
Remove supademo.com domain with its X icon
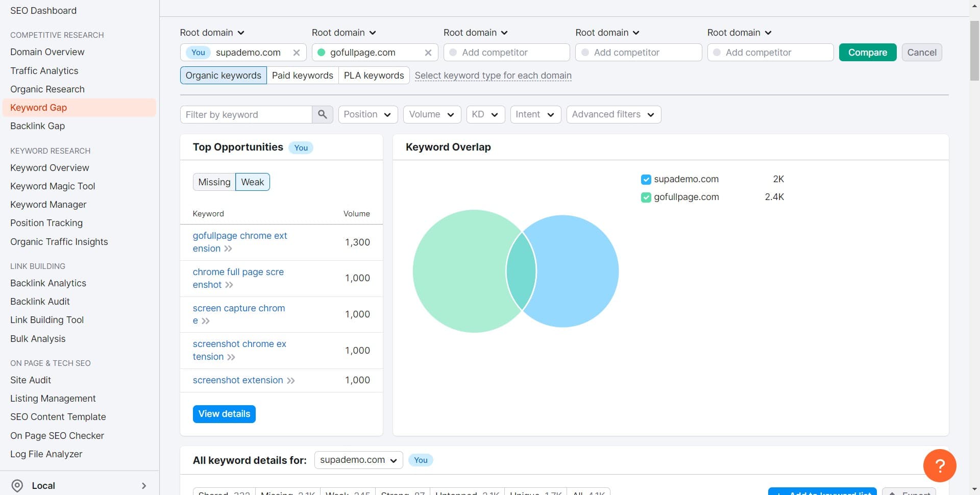(296, 53)
